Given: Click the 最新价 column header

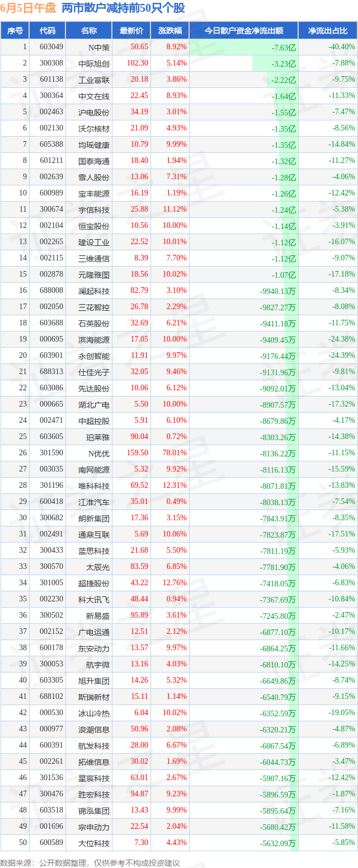Looking at the screenshot, I should pyautogui.click(x=131, y=31).
